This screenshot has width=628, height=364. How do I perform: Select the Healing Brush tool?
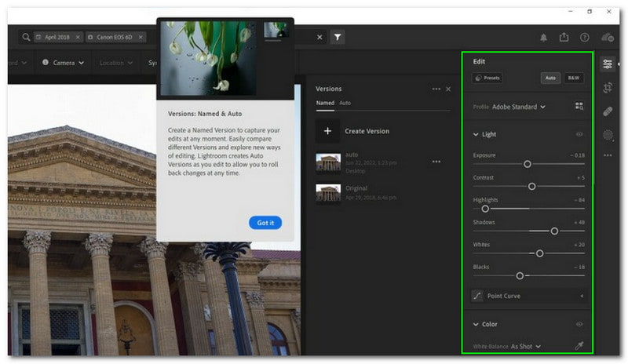[608, 112]
